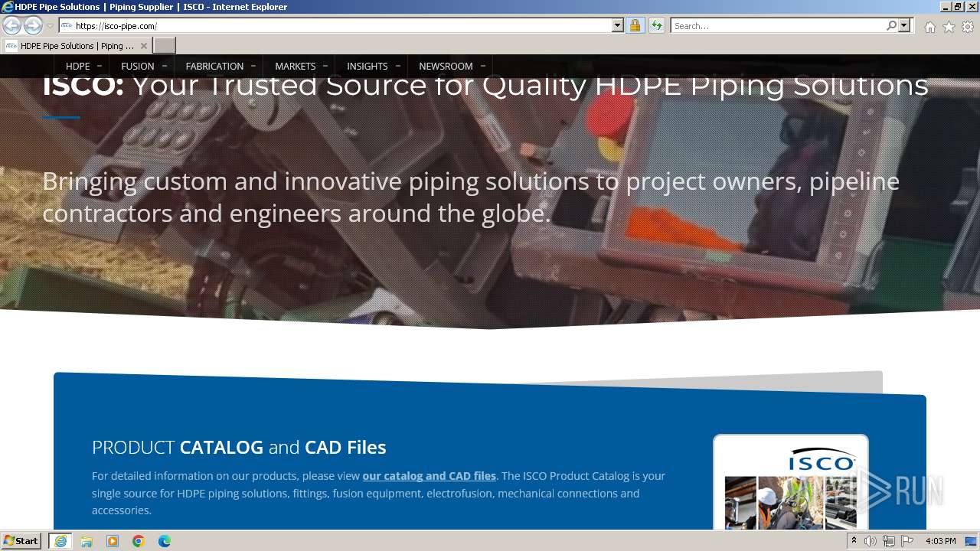This screenshot has height=551, width=980.
Task: Open the 4:03 PM system clock
Action: pos(941,541)
